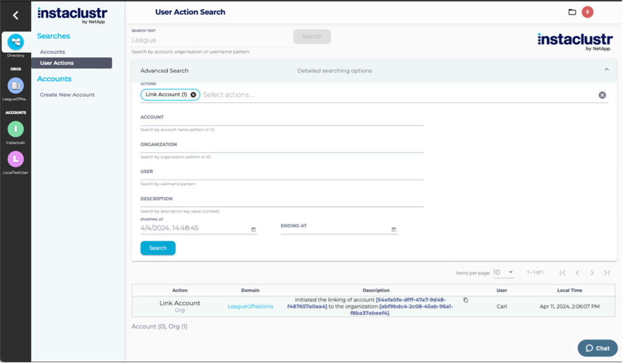The width and height of the screenshot is (624, 364).
Task: Open the Items per page dropdown
Action: [x=503, y=273]
